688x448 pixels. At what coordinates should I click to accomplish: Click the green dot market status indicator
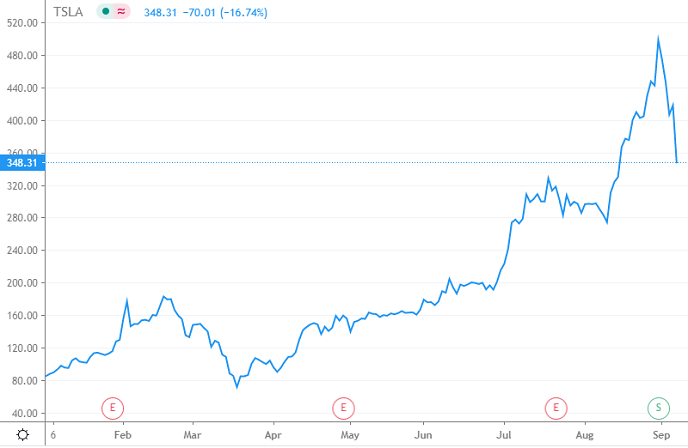tap(105, 12)
